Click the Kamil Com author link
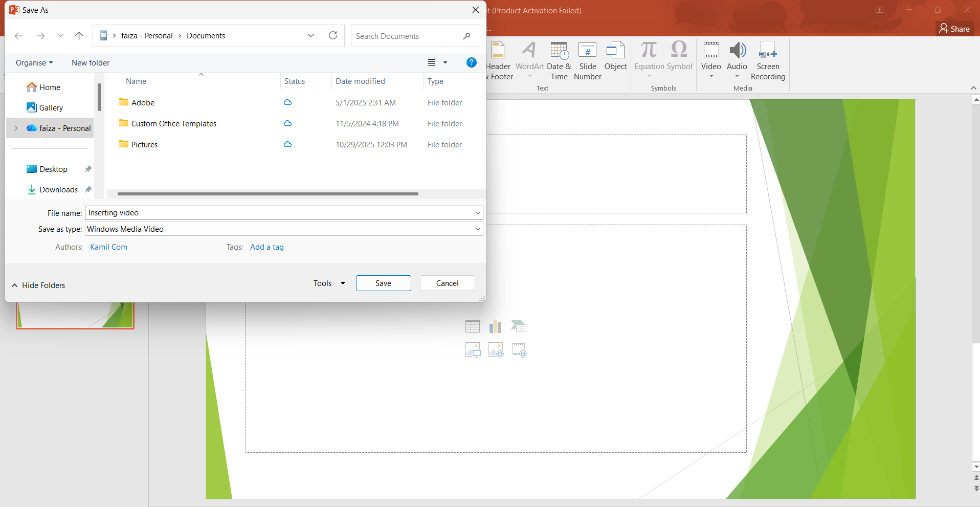This screenshot has width=980, height=507. click(109, 247)
